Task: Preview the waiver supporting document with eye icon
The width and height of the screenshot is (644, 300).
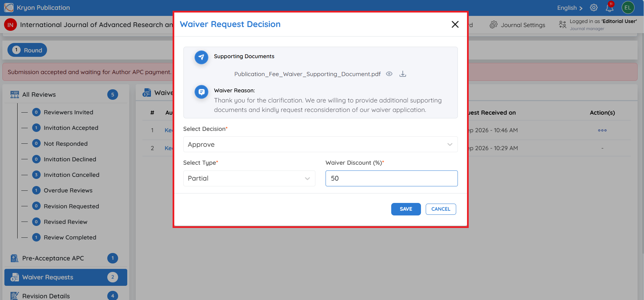Action: pyautogui.click(x=389, y=74)
